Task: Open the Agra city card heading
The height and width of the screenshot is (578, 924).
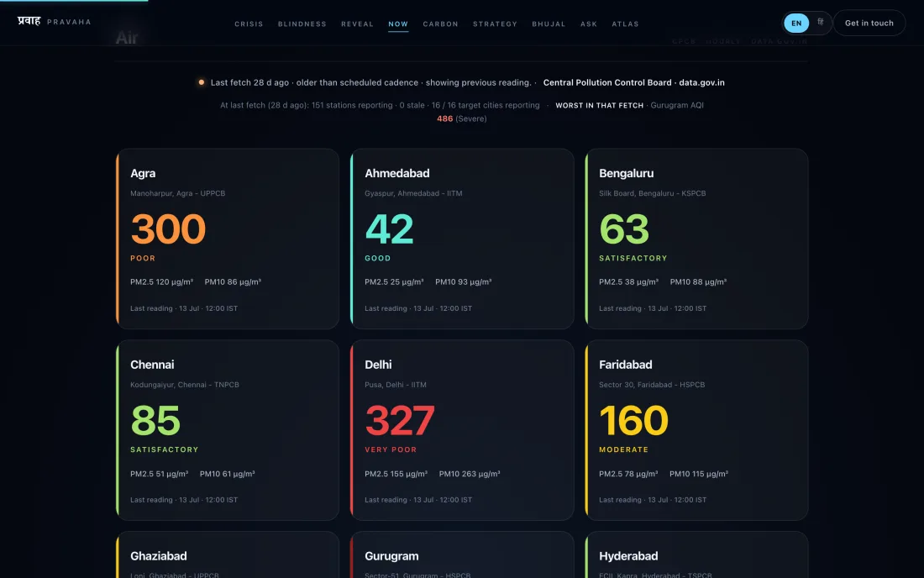Action: [143, 173]
